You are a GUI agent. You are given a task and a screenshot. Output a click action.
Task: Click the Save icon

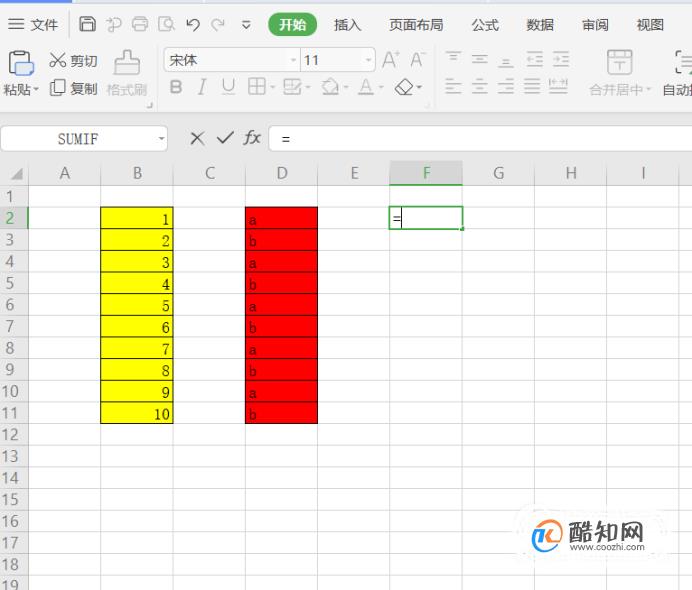click(87, 24)
